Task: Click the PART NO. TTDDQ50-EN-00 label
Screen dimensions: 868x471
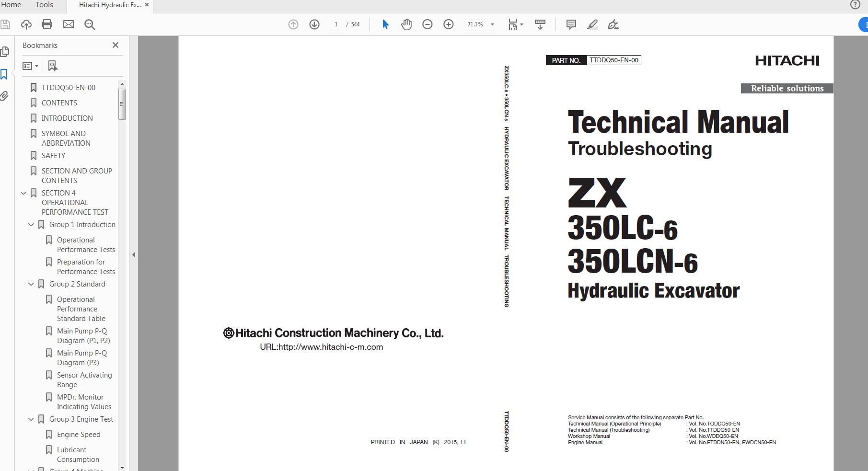Action: [593, 60]
